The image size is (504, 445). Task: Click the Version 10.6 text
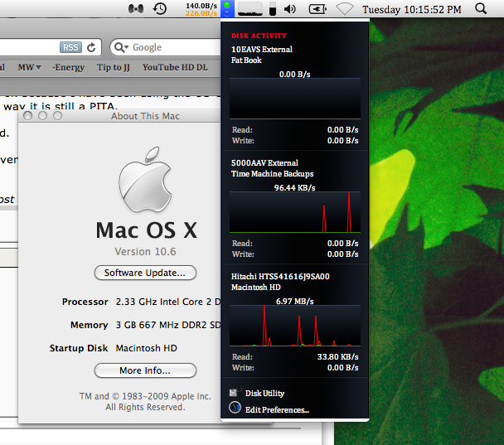pos(145,252)
